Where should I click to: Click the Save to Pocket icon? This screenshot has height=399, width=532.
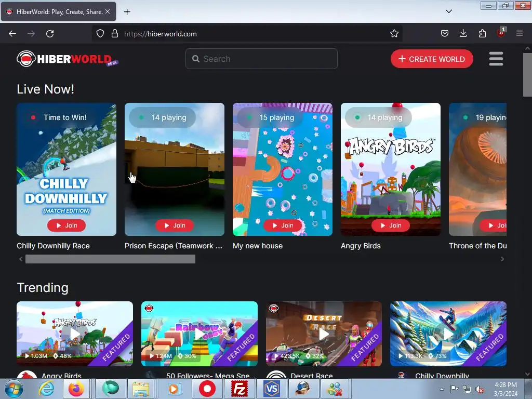pos(445,34)
